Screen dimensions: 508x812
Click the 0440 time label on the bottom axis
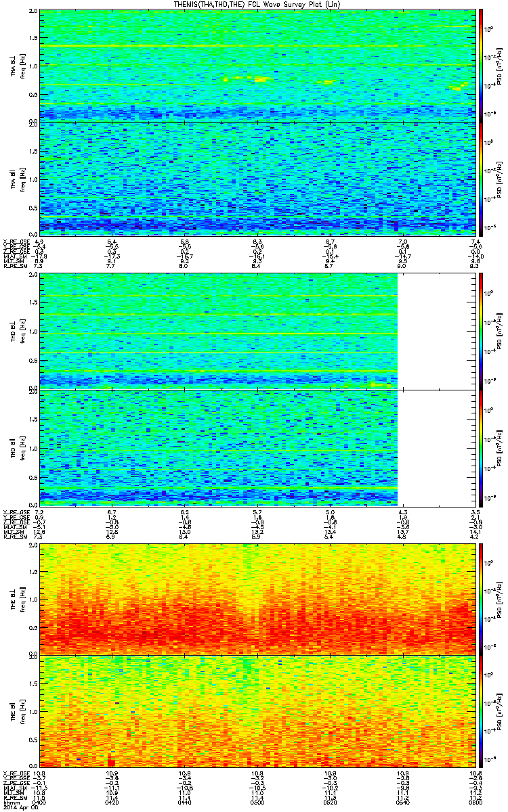pyautogui.click(x=184, y=803)
